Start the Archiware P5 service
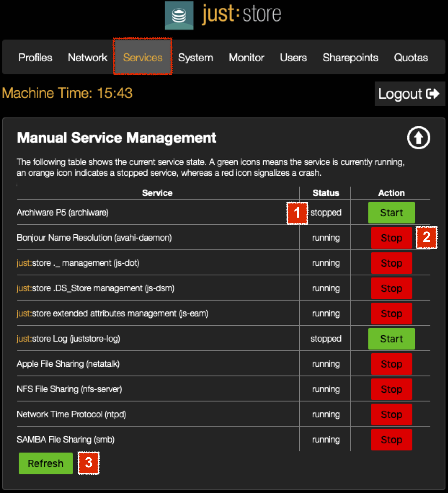448x493 pixels. 391,212
